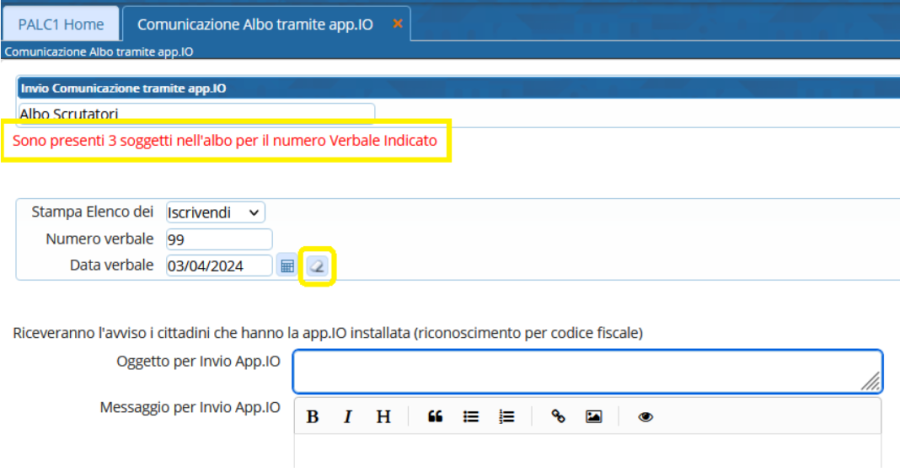Image resolution: width=900 pixels, height=472 pixels.
Task: Create a numbered list in message
Action: (x=506, y=417)
